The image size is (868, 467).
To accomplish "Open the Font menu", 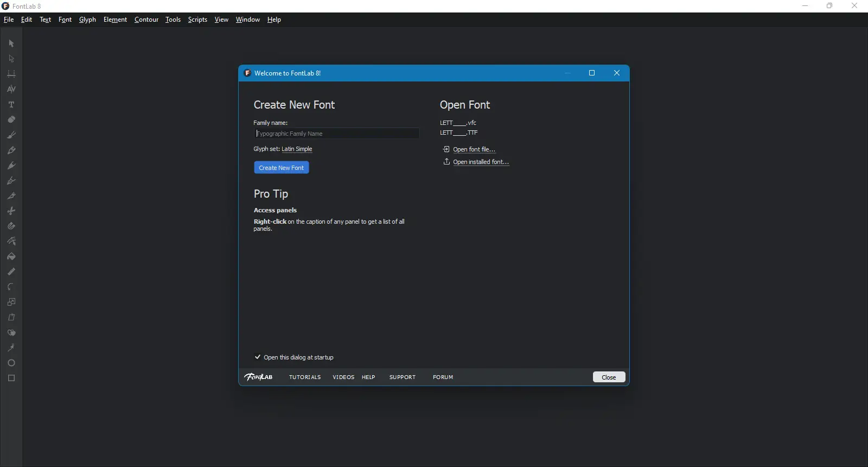I will pyautogui.click(x=65, y=20).
